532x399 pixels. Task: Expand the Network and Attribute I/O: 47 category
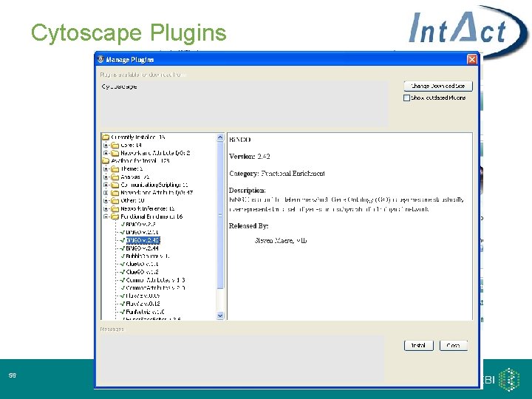pos(106,193)
